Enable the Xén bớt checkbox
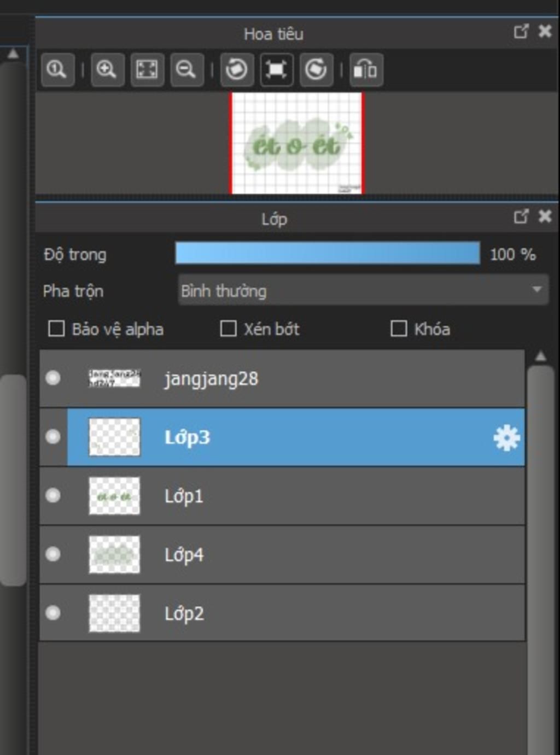 (228, 329)
